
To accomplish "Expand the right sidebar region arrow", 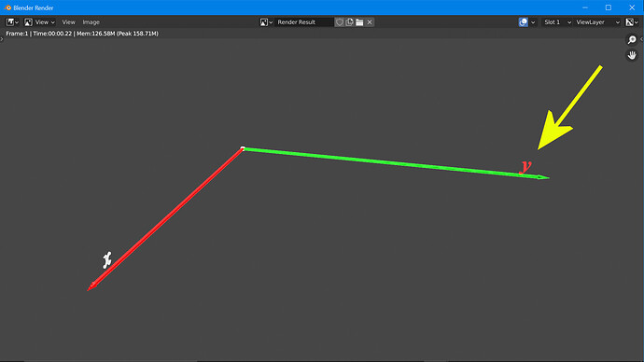I will 642,39.
